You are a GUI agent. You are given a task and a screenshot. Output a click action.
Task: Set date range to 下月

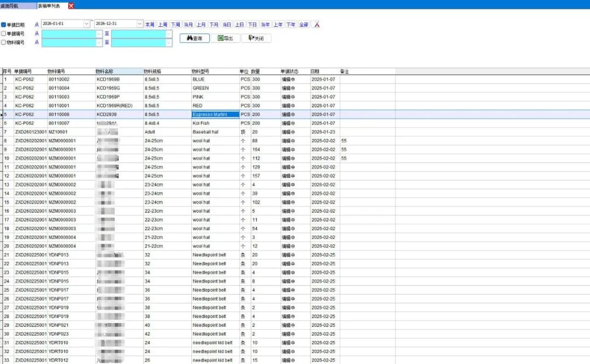coord(214,25)
